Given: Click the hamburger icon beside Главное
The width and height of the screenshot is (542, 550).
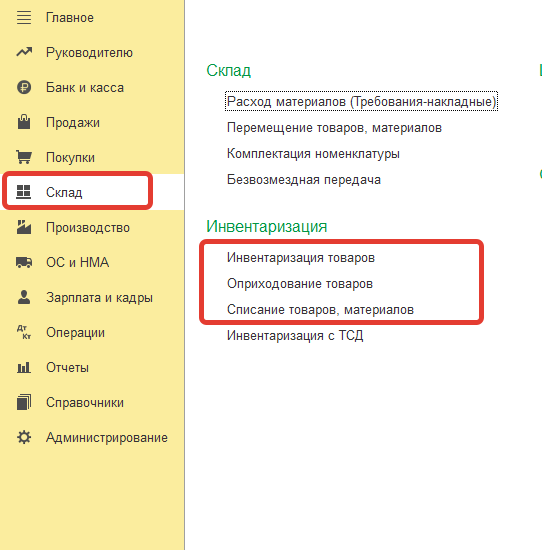Looking at the screenshot, I should (24, 18).
